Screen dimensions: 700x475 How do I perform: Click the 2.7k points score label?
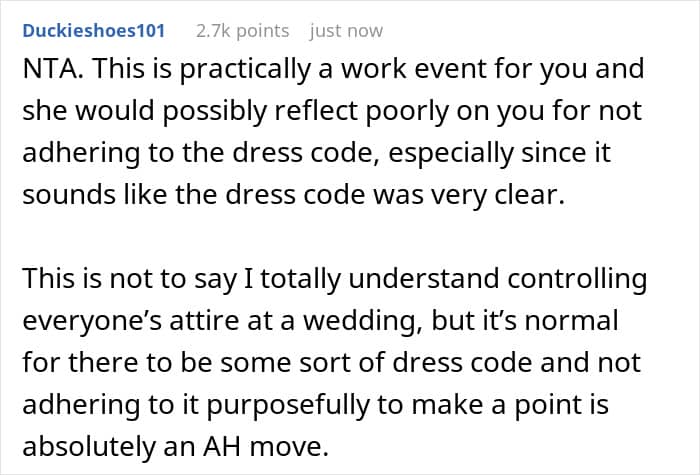(x=242, y=31)
